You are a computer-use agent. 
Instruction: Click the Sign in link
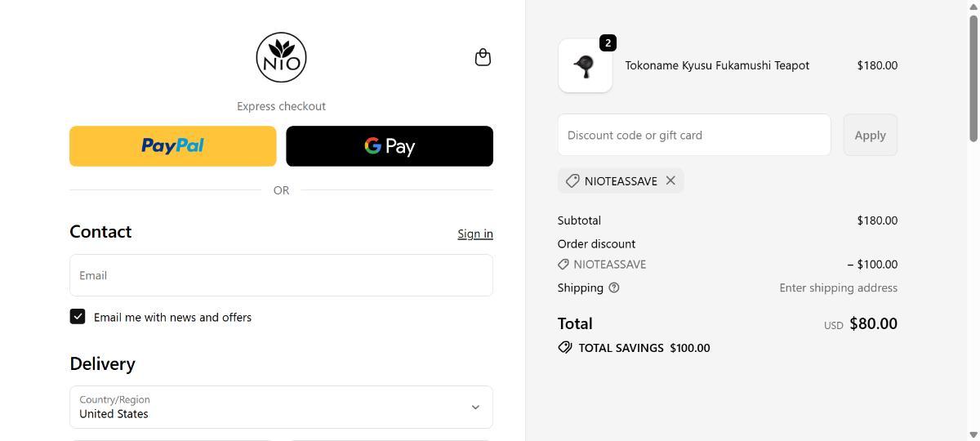coord(475,234)
